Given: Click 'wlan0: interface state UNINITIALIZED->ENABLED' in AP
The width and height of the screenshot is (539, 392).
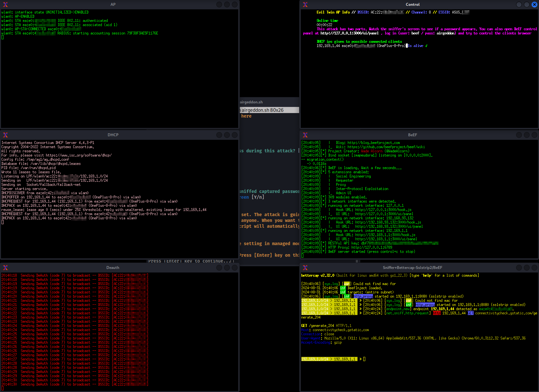Looking at the screenshot, I should pos(45,12).
